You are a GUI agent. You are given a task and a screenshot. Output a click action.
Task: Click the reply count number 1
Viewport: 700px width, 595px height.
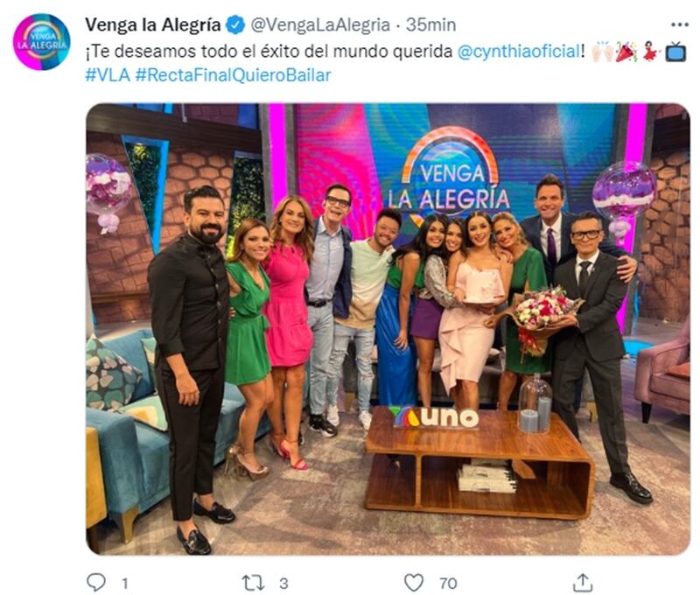click(x=125, y=583)
